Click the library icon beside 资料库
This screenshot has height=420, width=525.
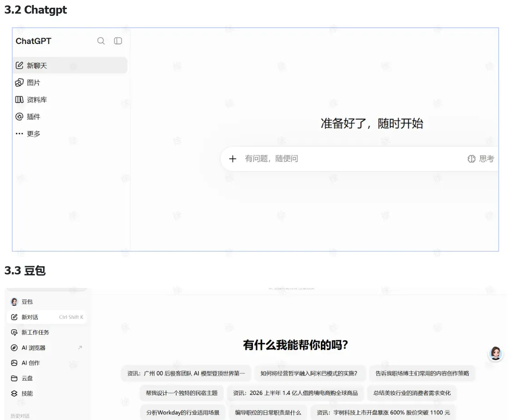click(20, 99)
